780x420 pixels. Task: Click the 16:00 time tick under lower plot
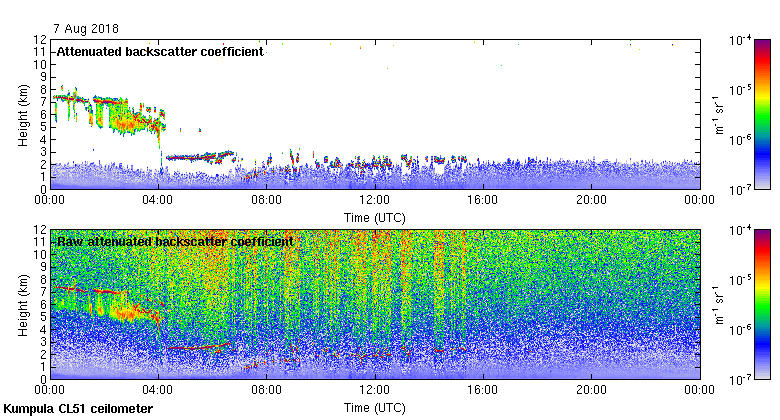(483, 390)
